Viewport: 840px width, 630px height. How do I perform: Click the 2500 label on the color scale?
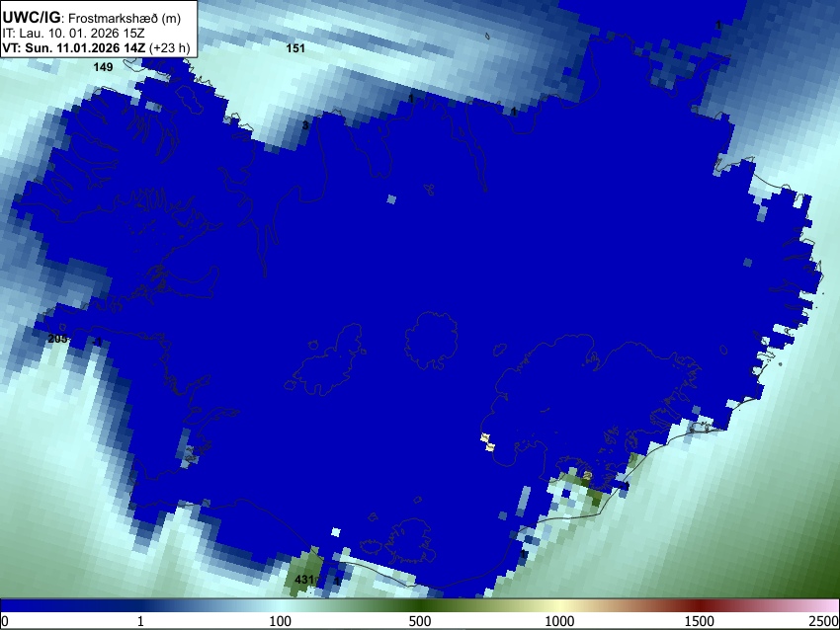tap(825, 621)
